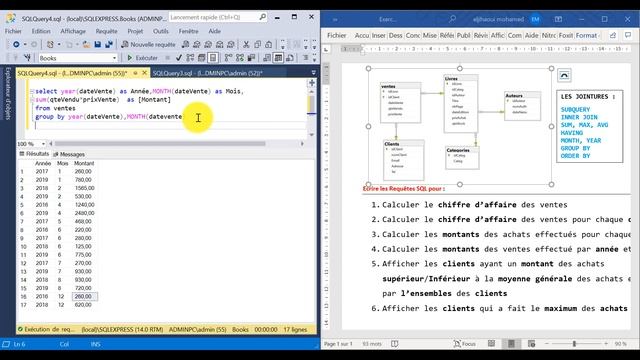This screenshot has height=360, width=640.
Task: Click the Paste icon in SSMS toolbar
Action: coord(269,44)
